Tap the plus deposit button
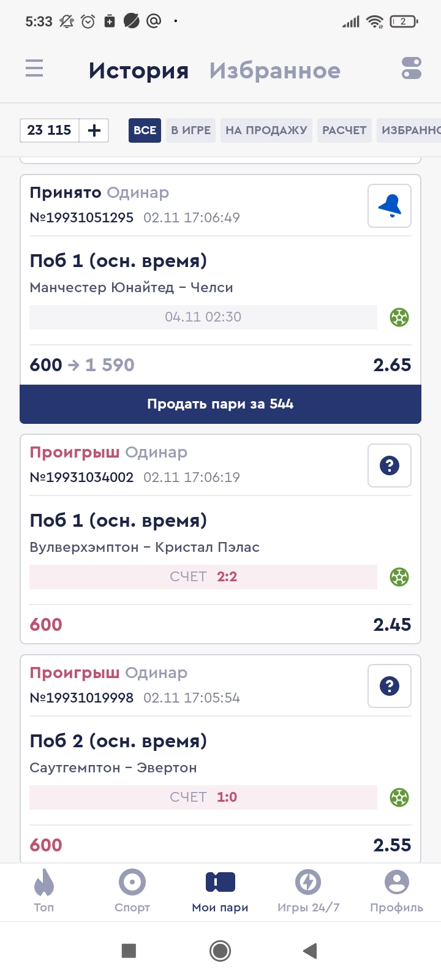Image resolution: width=441 pixels, height=980 pixels. click(x=94, y=130)
